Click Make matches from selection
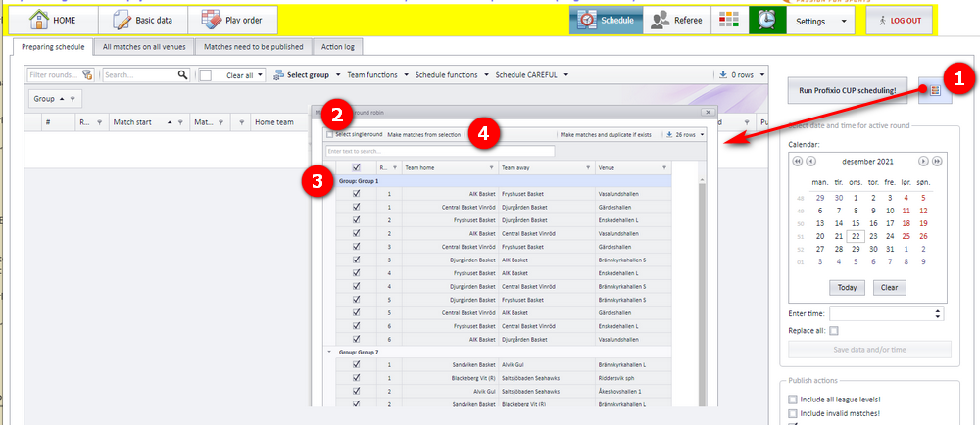 coord(423,134)
